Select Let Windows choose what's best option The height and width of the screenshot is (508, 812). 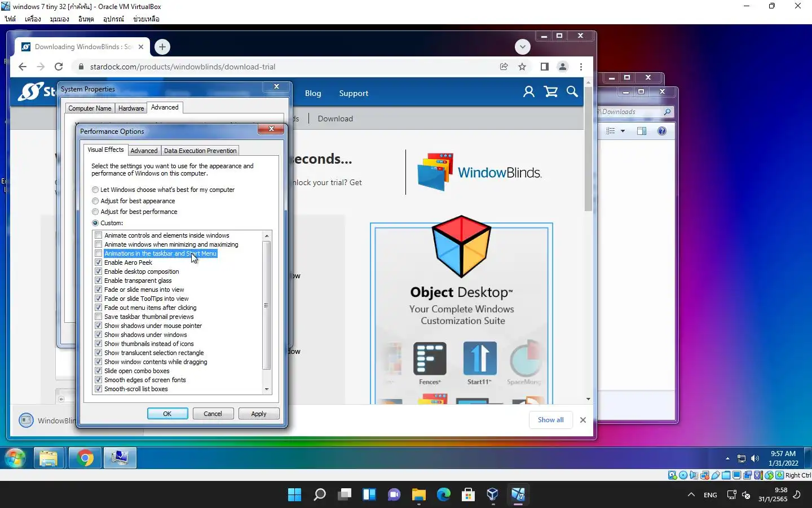point(95,190)
